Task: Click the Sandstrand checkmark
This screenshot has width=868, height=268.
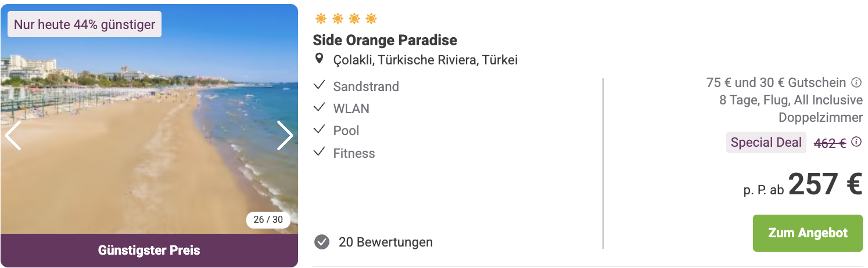Action: [319, 86]
